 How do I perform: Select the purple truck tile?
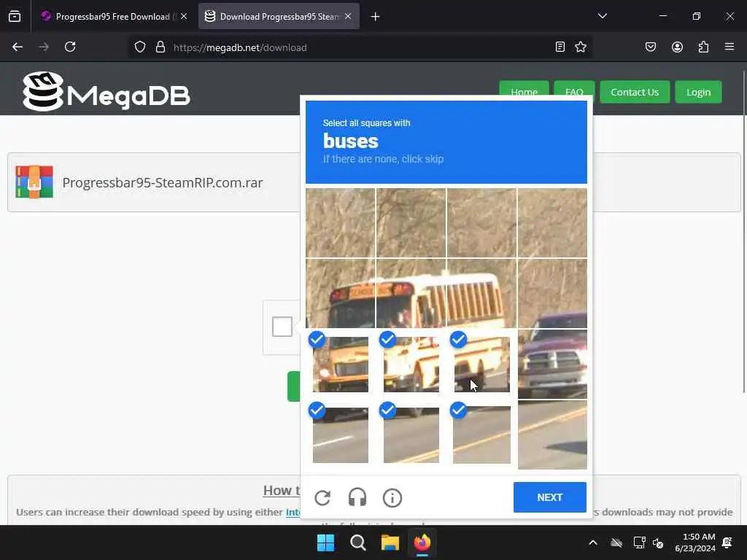click(553, 364)
